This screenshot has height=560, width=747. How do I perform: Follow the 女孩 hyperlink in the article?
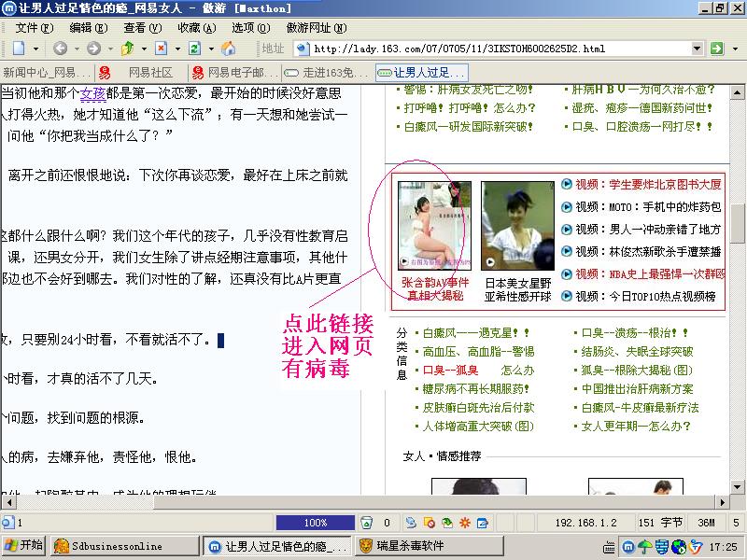click(x=92, y=92)
